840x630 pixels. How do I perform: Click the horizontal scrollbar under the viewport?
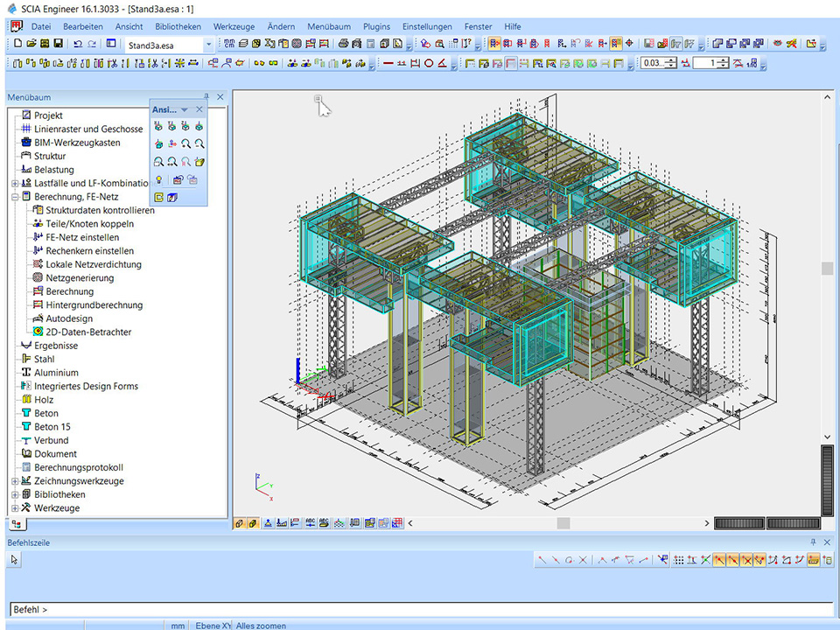[x=563, y=523]
